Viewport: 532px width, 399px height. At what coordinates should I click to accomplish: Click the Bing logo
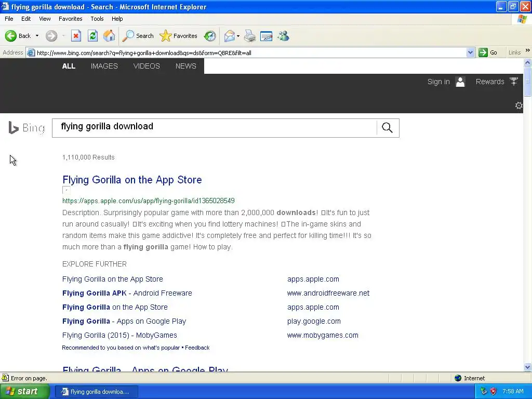[x=26, y=128]
